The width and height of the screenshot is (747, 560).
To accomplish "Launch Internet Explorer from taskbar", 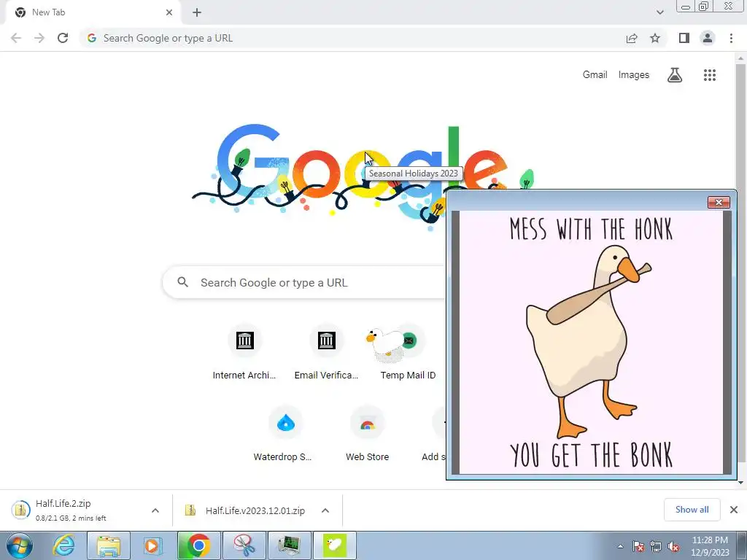I will [63, 545].
